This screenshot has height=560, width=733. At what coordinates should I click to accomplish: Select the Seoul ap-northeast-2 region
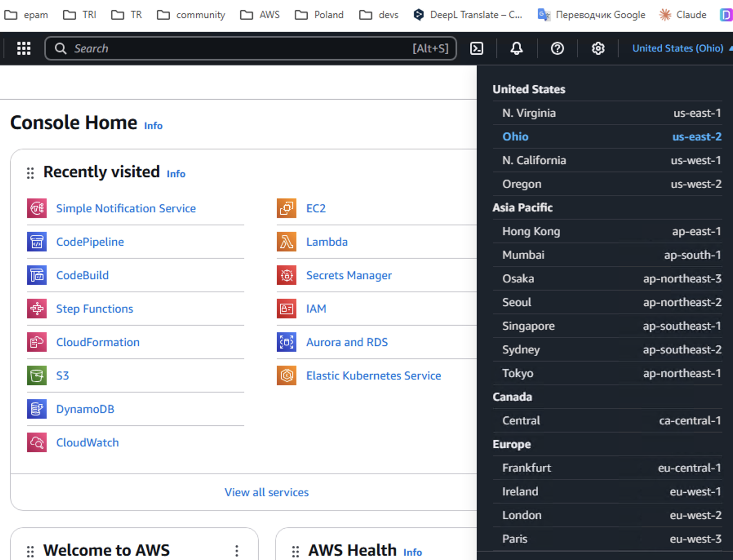pyautogui.click(x=607, y=302)
